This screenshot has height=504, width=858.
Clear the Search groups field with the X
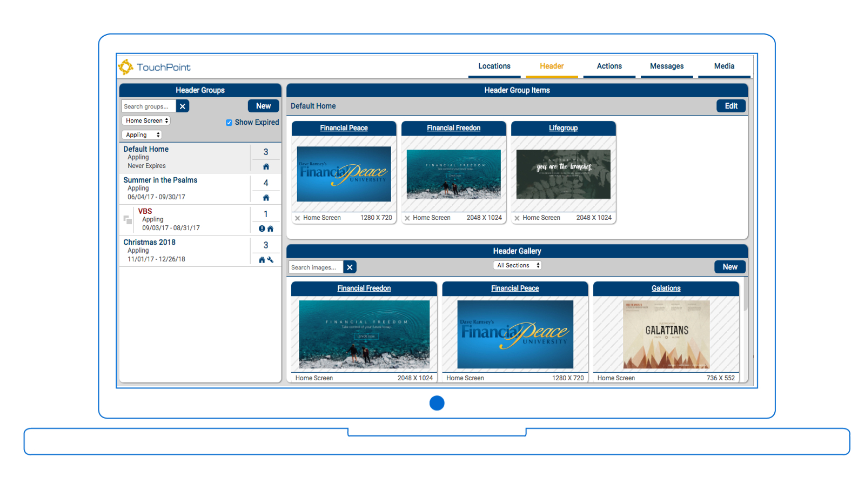coord(183,106)
